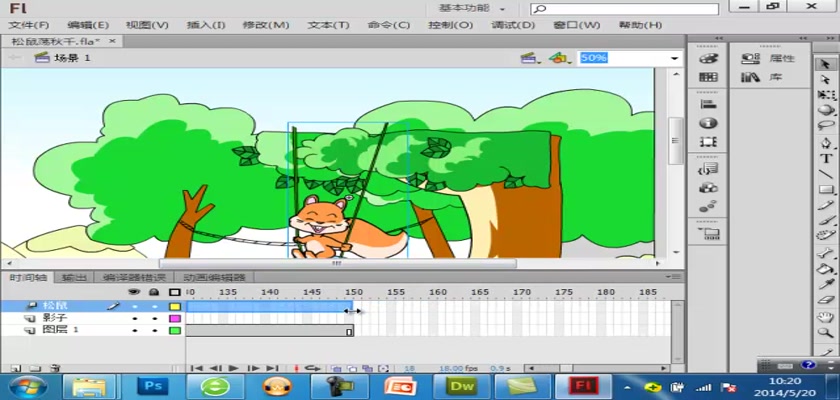Expand the collapsed icon panel dock
This screenshot has height=400, width=840.
click(x=718, y=39)
